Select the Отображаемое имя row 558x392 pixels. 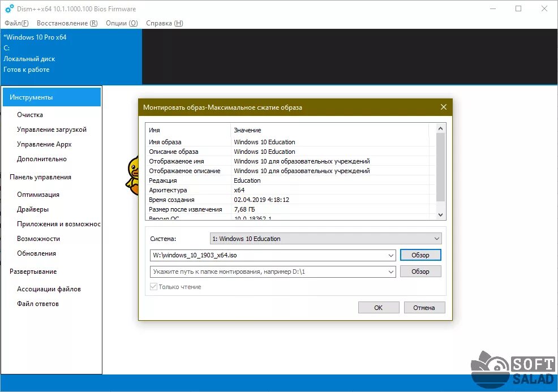coord(289,161)
